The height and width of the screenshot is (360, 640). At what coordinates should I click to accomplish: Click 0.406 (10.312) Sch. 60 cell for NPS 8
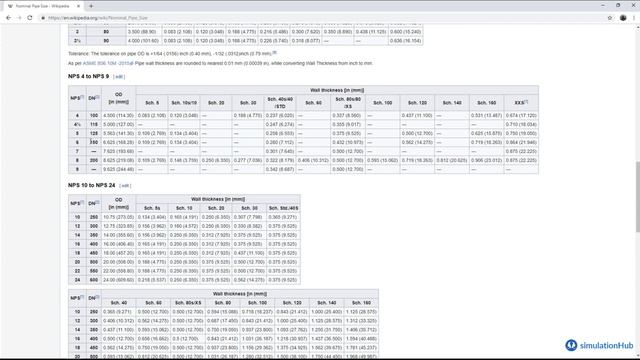(313, 160)
